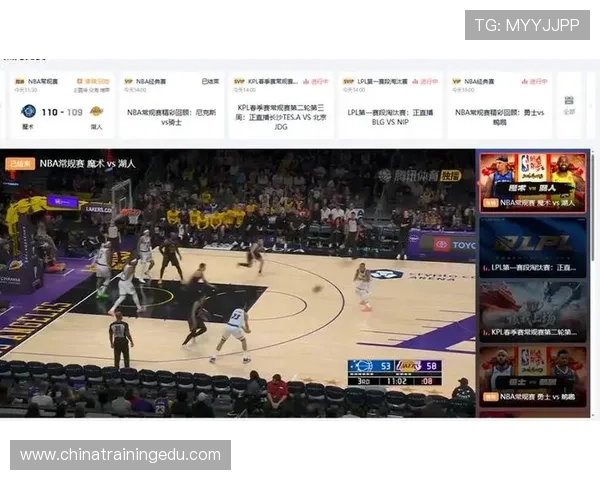Select the KPL春季赛常规赛 thumbnail in the sidebar
Viewport: 600px width, 480px height.
[x=533, y=312]
